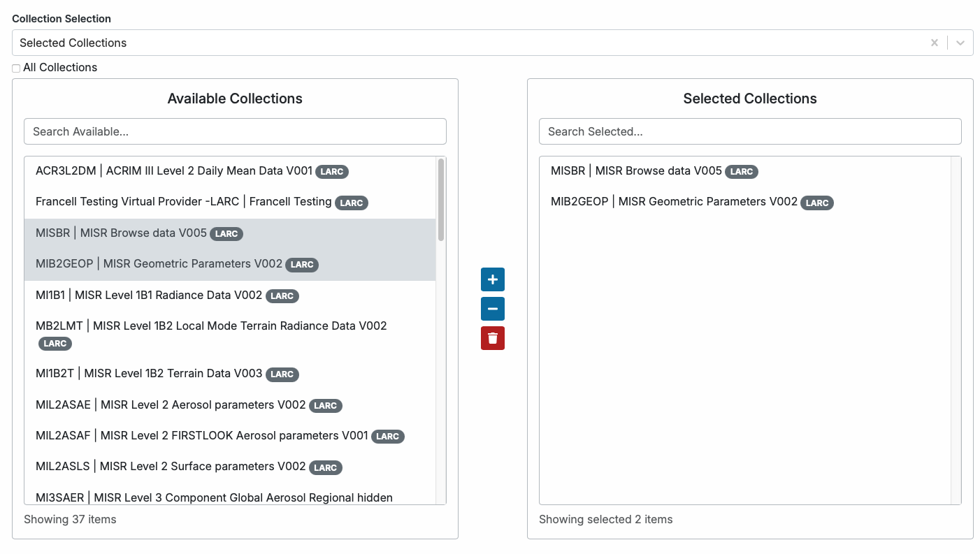Image resolution: width=980 pixels, height=554 pixels.
Task: Click the minus icon to remove collections
Action: pyautogui.click(x=492, y=309)
